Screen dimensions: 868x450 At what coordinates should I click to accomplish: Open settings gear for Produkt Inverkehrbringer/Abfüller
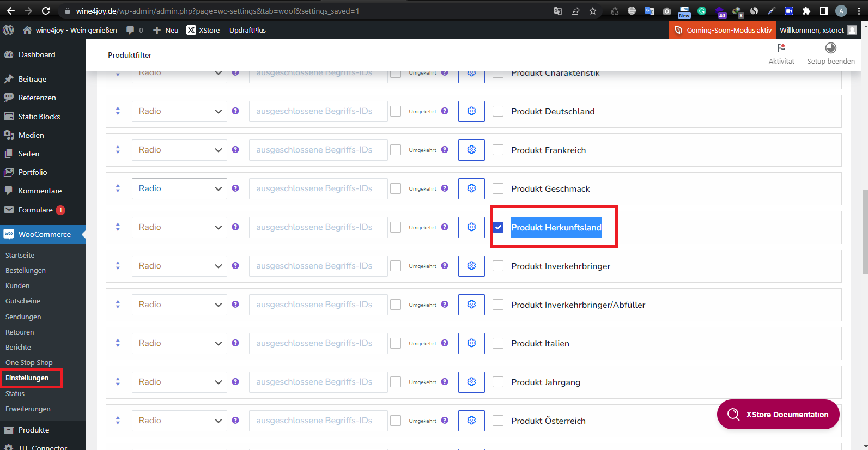pyautogui.click(x=471, y=305)
